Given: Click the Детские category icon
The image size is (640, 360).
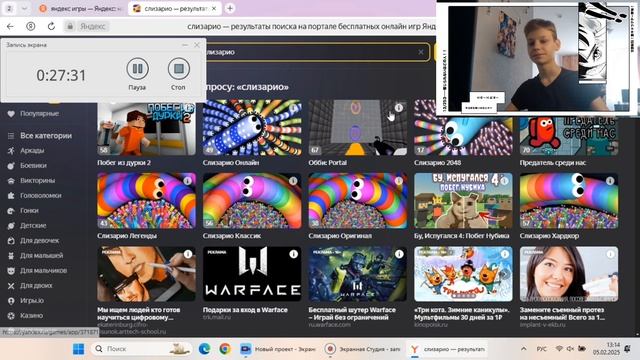Looking at the screenshot, I should pyautogui.click(x=11, y=226).
